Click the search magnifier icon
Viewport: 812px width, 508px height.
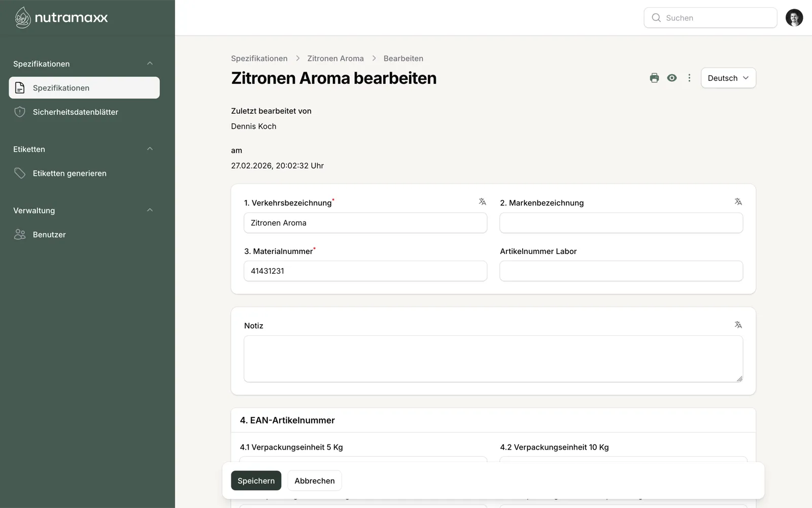pyautogui.click(x=656, y=17)
